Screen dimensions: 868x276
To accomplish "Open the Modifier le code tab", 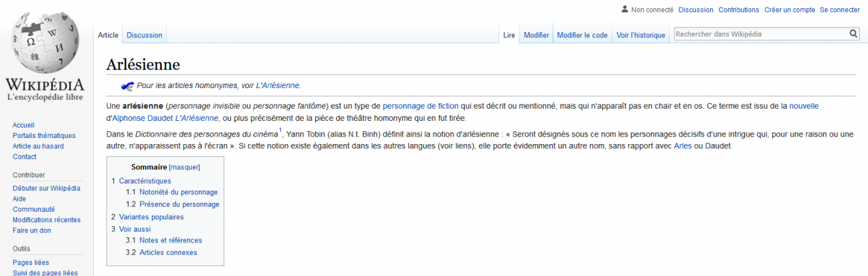I will (582, 35).
